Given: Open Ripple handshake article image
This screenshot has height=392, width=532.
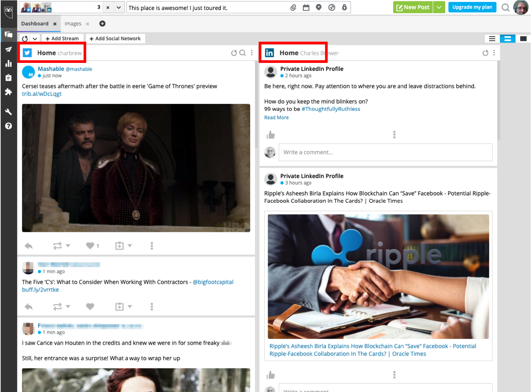Looking at the screenshot, I should (378, 277).
